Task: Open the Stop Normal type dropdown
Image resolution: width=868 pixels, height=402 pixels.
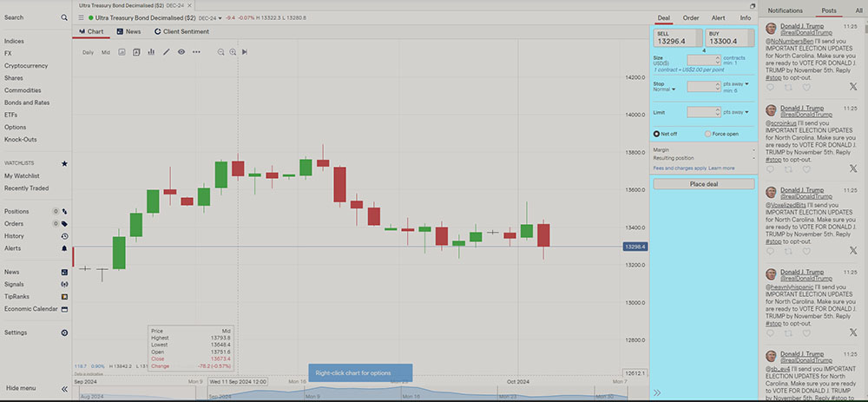Action: click(664, 89)
